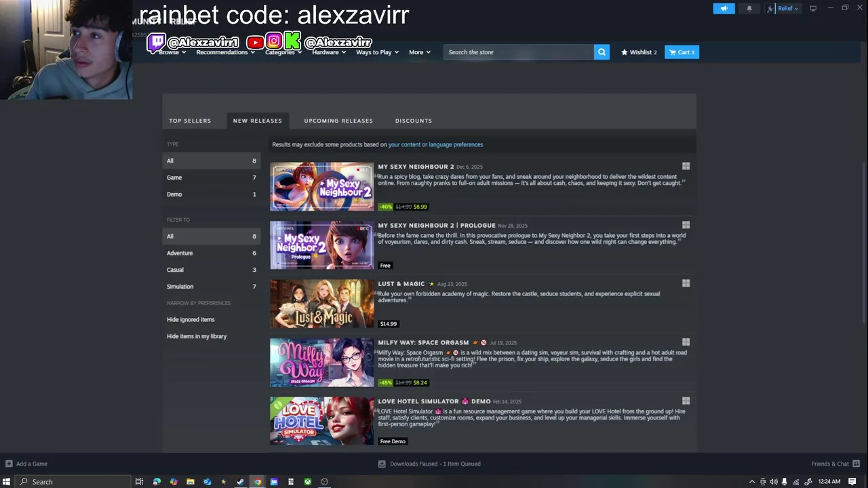868x488 pixels.
Task: Open Big Picture mode monitor icon
Action: (813, 8)
